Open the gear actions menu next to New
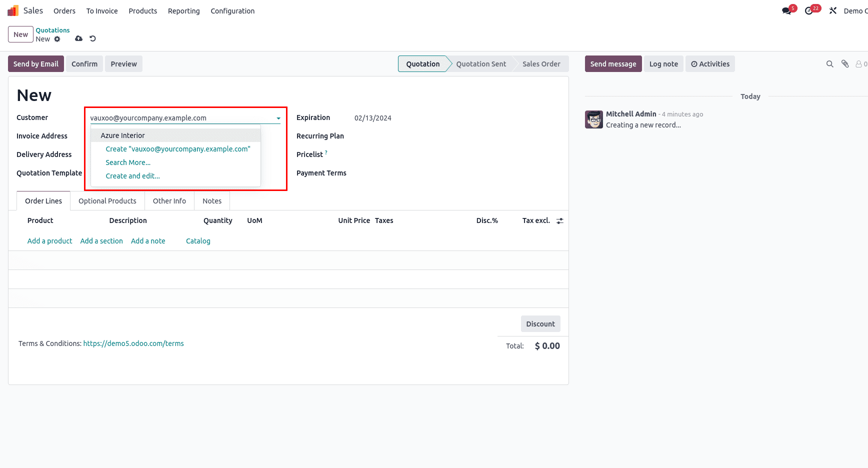 57,39
